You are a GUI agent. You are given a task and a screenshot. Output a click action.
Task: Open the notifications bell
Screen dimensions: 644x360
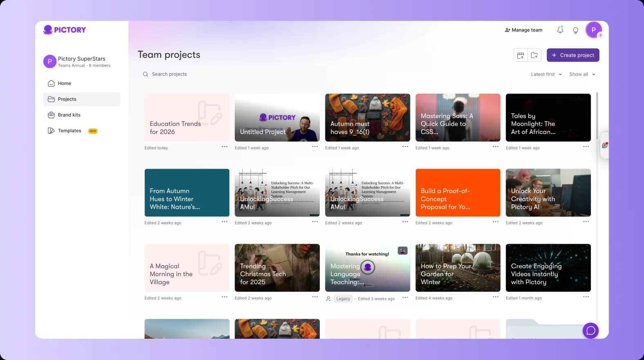tap(560, 30)
